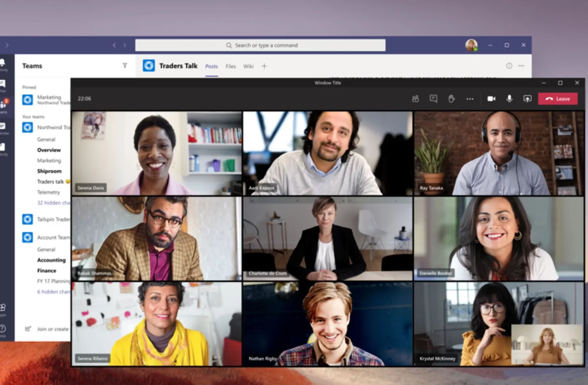
Task: Select pinned Marketing channel
Action: 46,100
